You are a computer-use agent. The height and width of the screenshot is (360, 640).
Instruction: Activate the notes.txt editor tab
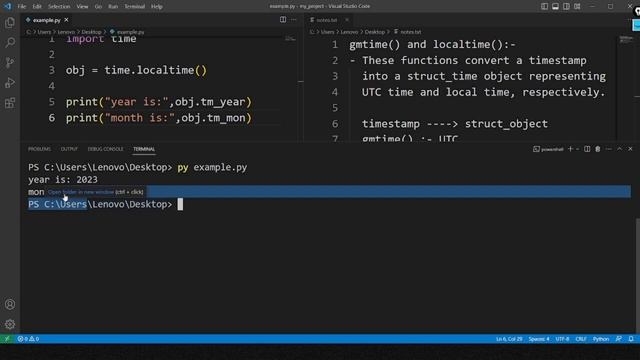327,20
